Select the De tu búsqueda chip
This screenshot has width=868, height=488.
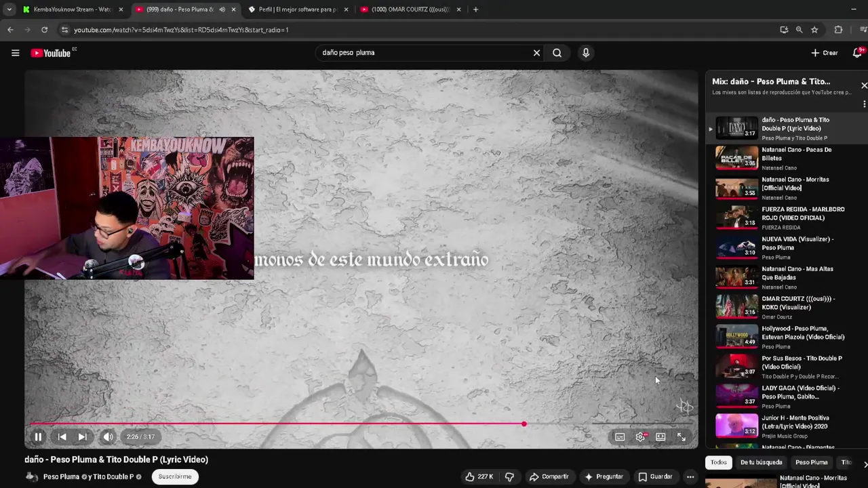[761, 462]
